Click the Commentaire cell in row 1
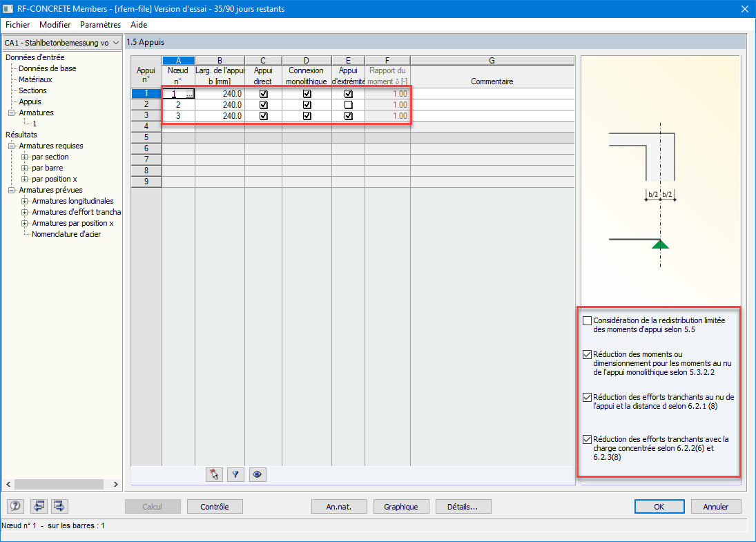The width and height of the screenshot is (756, 542). click(492, 93)
